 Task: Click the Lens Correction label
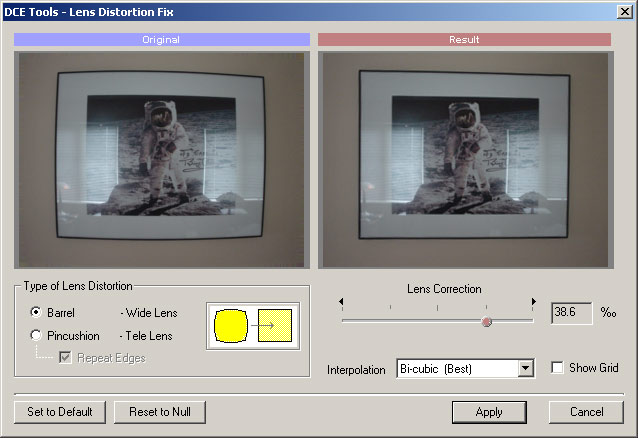coord(444,289)
